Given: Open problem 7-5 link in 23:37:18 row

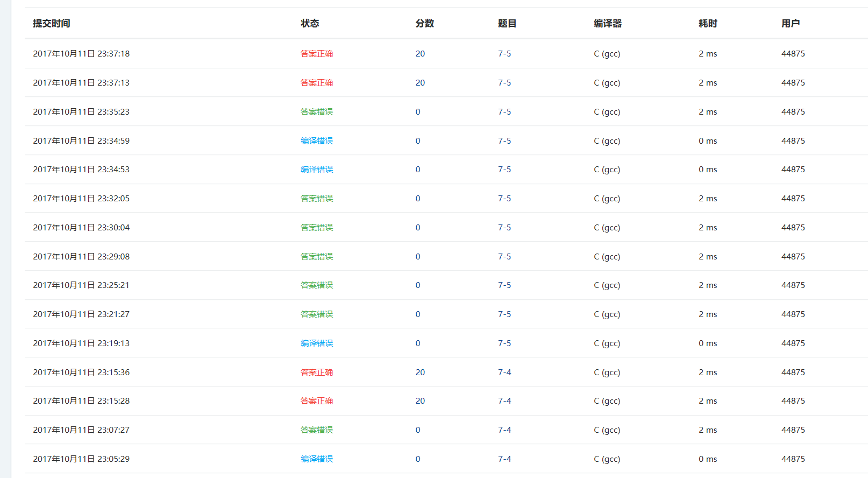Looking at the screenshot, I should (504, 54).
